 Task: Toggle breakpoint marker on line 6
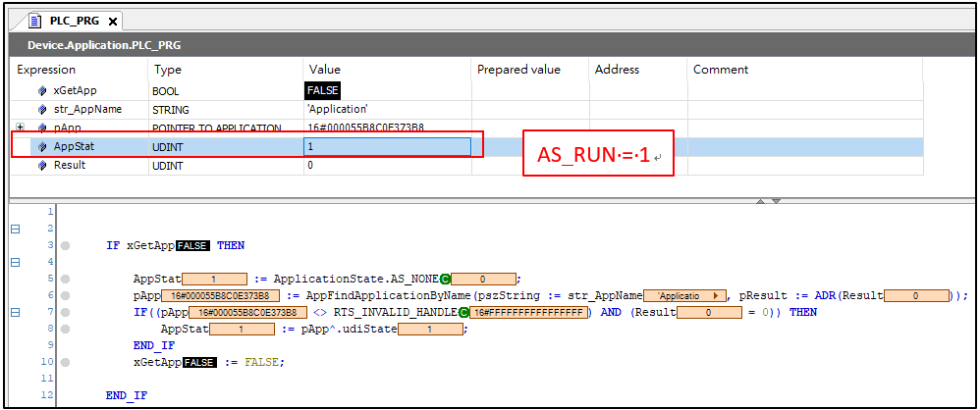pos(65,295)
